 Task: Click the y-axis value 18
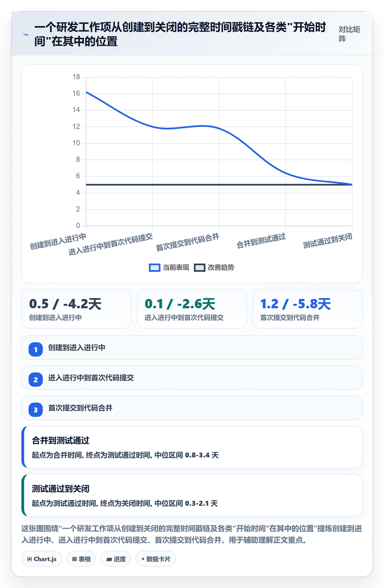tap(76, 77)
